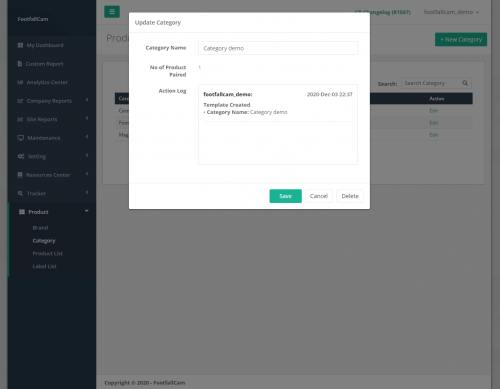This screenshot has height=389, width=500.
Task: Click the Custom Report document icon
Action: pos(20,64)
